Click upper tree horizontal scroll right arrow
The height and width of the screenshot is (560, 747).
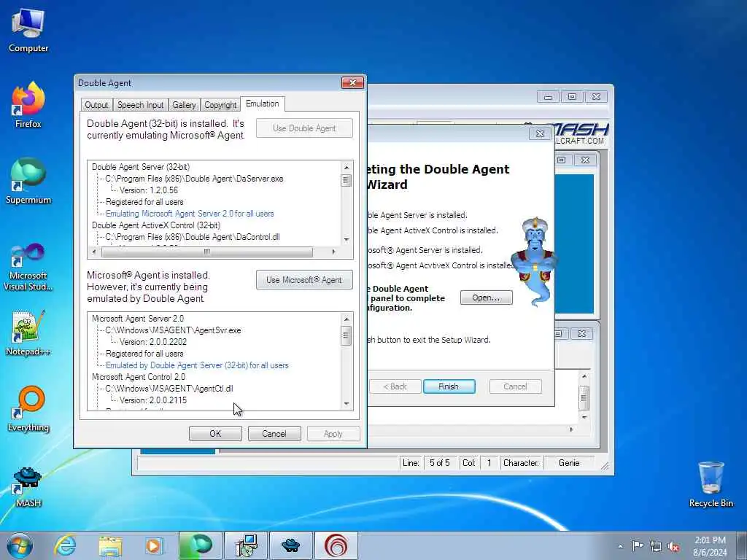pyautogui.click(x=333, y=252)
